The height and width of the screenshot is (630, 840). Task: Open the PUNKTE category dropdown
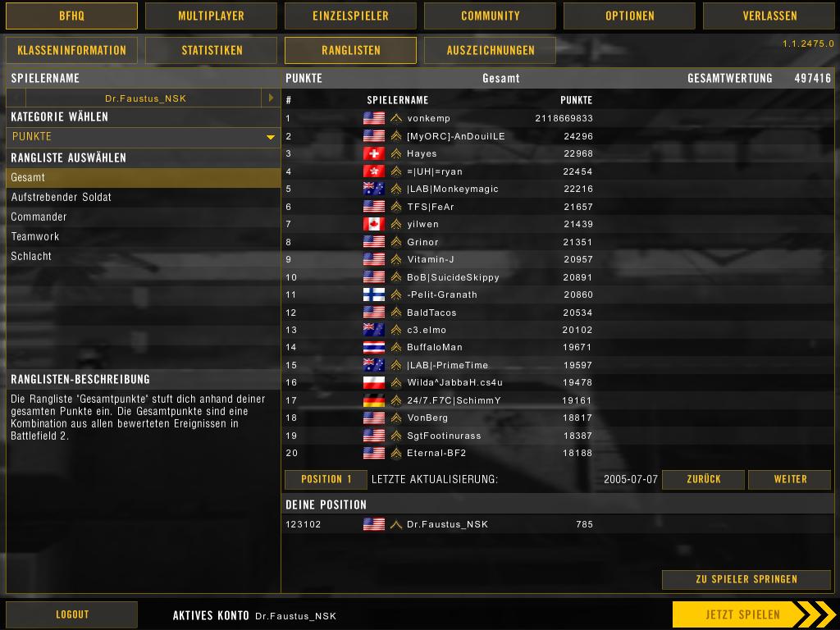[143, 137]
